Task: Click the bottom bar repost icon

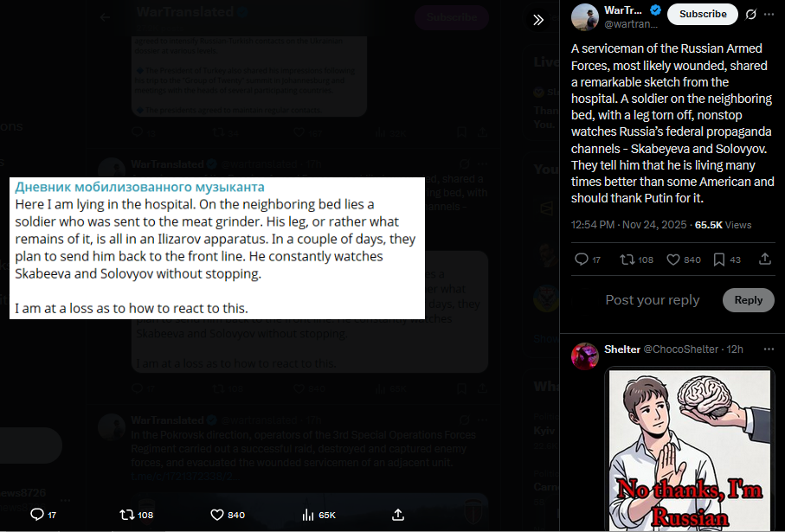Action: tap(136, 515)
